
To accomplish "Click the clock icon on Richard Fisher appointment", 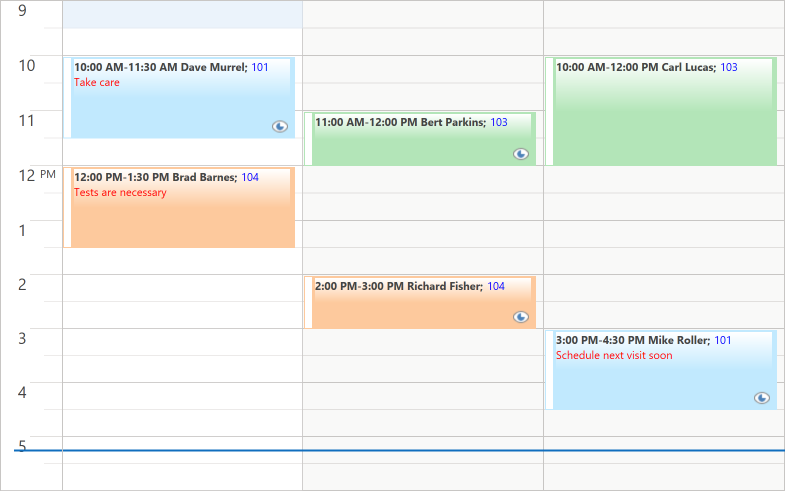I will coord(521,316).
